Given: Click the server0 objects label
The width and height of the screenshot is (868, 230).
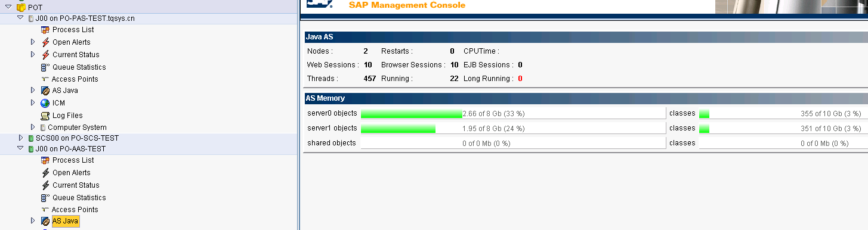Looking at the screenshot, I should click(x=332, y=113).
